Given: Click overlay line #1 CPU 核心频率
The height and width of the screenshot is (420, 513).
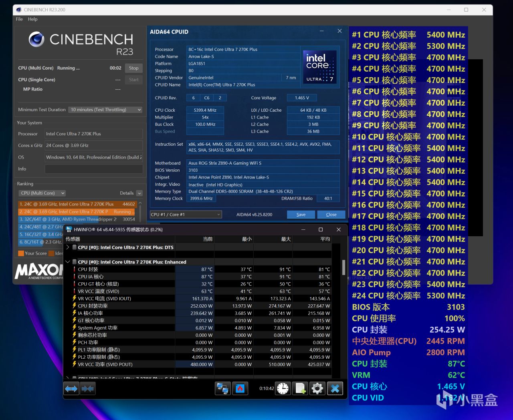Looking at the screenshot, I should pos(408,35).
